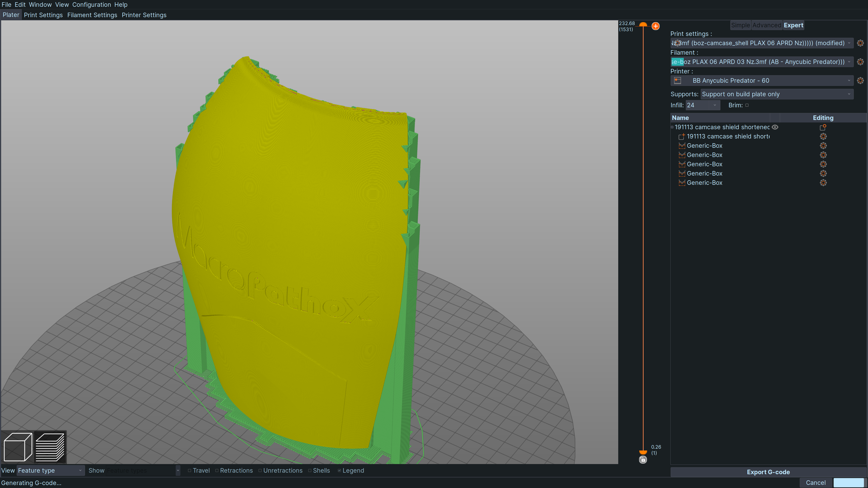Open the File menu
868x488 pixels.
(x=6, y=5)
